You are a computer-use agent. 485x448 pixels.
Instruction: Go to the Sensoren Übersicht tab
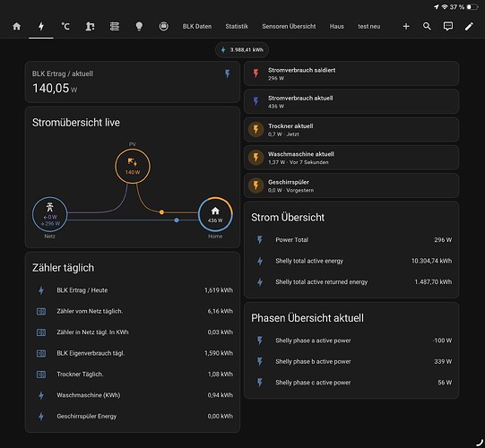pyautogui.click(x=289, y=27)
